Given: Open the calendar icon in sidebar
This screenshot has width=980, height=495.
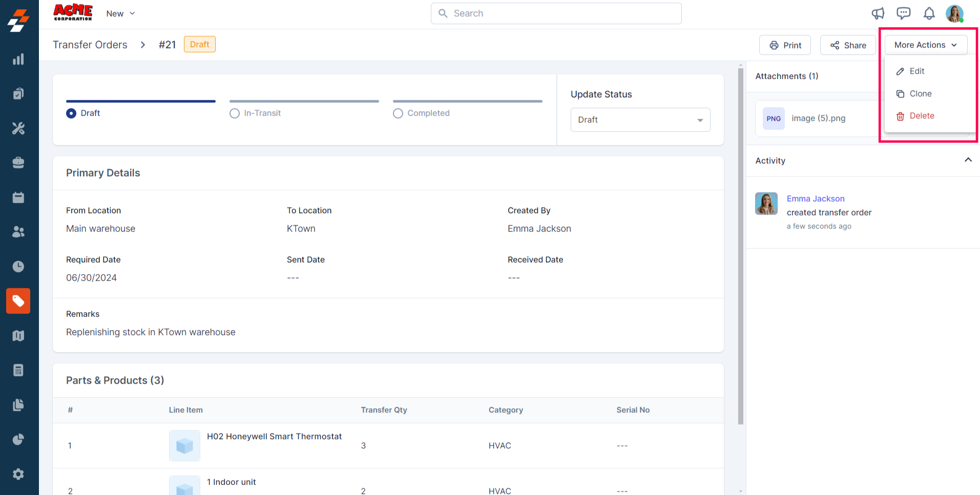Looking at the screenshot, I should coord(18,197).
